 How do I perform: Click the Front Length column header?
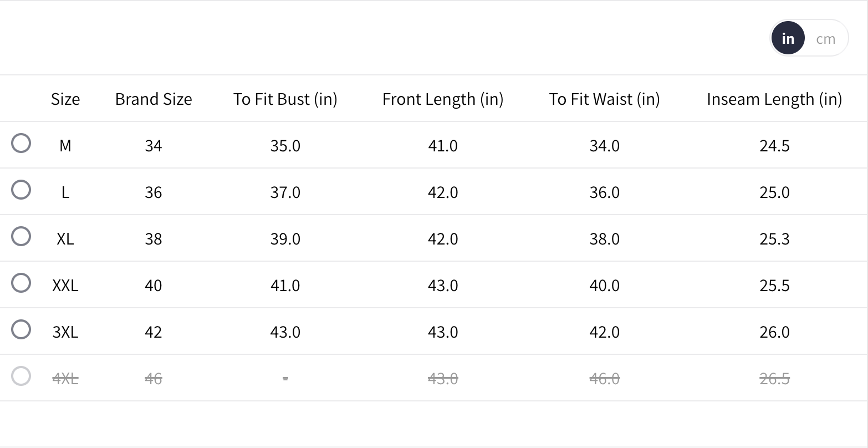click(443, 99)
